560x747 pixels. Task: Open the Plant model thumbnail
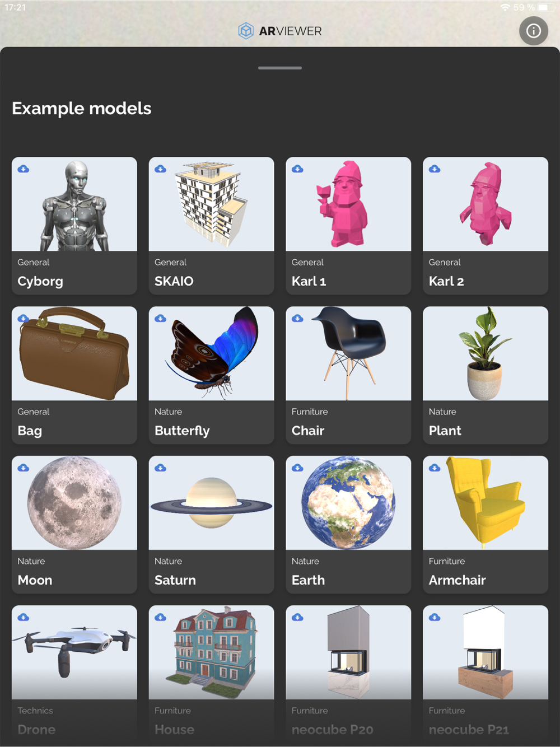pyautogui.click(x=486, y=353)
